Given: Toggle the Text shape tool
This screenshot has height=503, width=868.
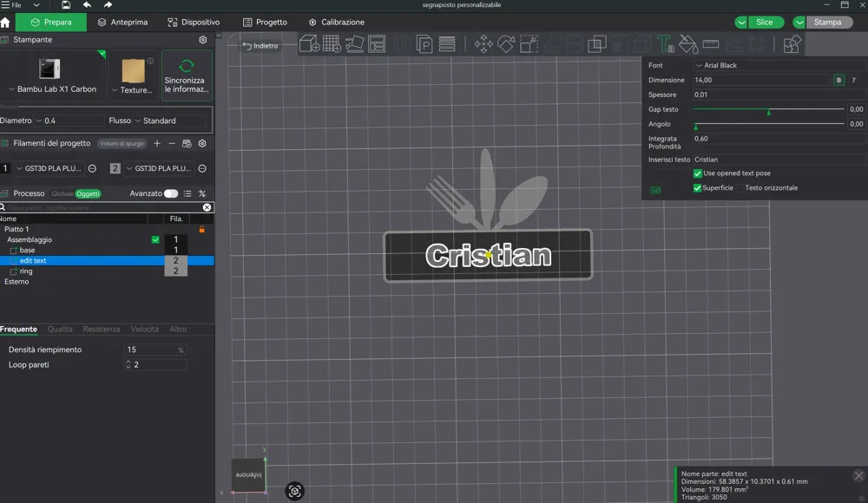Looking at the screenshot, I should [665, 43].
